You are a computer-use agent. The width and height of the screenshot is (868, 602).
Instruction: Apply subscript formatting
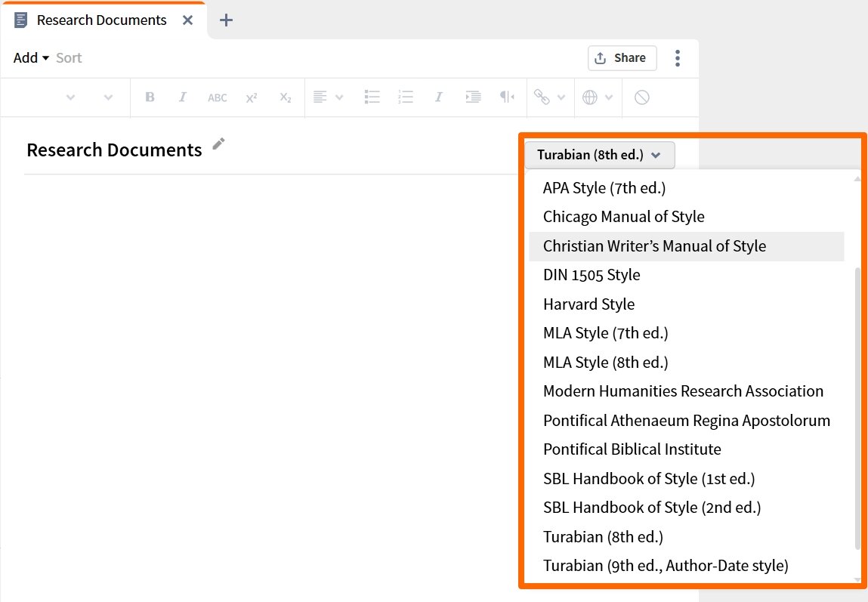point(285,97)
